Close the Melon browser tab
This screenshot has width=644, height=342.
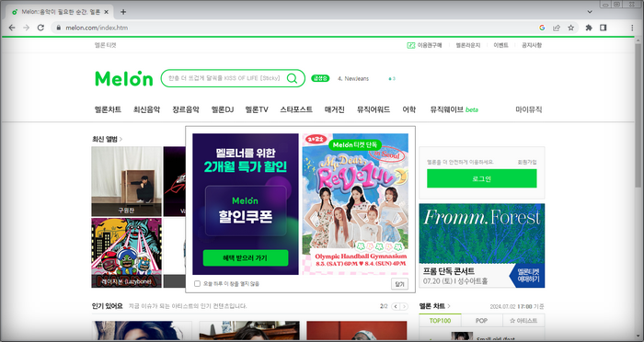tap(107, 12)
